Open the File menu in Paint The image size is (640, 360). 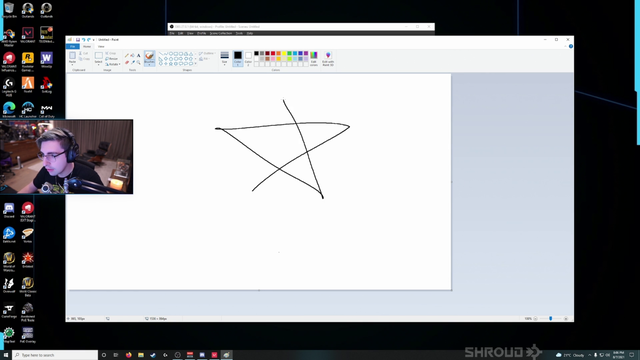point(73,46)
